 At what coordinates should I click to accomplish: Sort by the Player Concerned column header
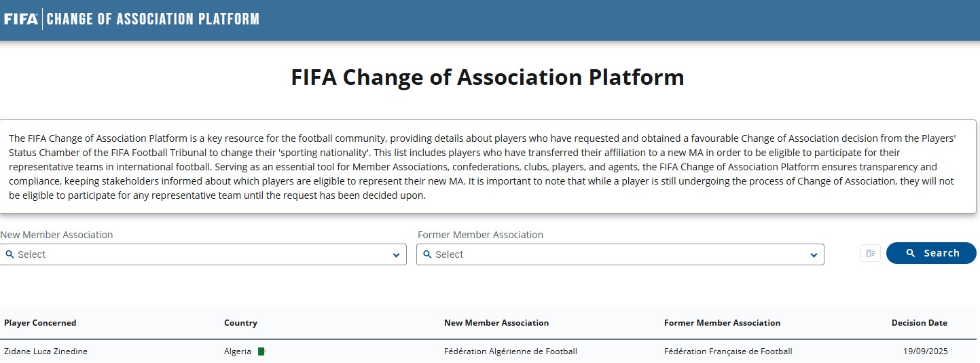[40, 323]
